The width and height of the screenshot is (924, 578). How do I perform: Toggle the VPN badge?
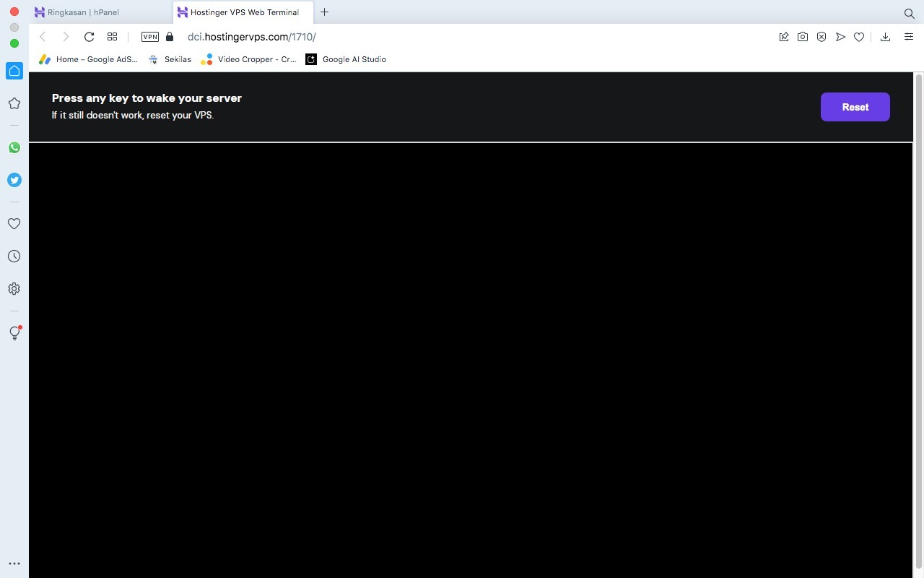click(x=150, y=37)
